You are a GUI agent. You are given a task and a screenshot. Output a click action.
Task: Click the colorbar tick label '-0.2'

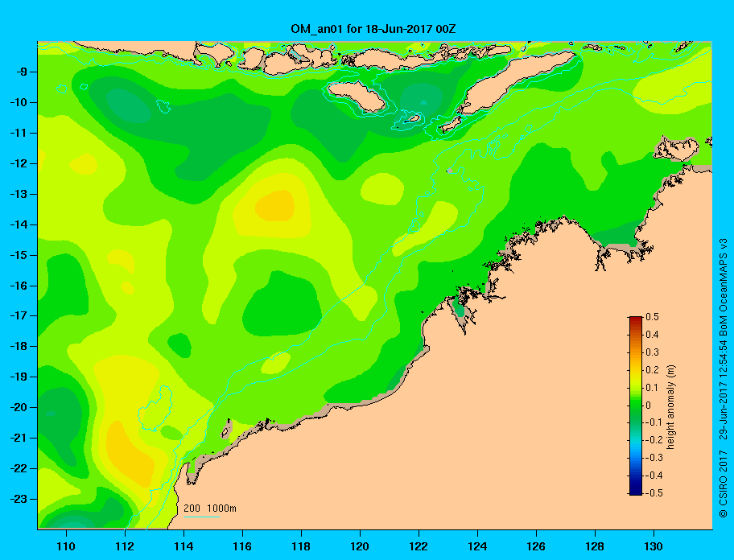(654, 440)
